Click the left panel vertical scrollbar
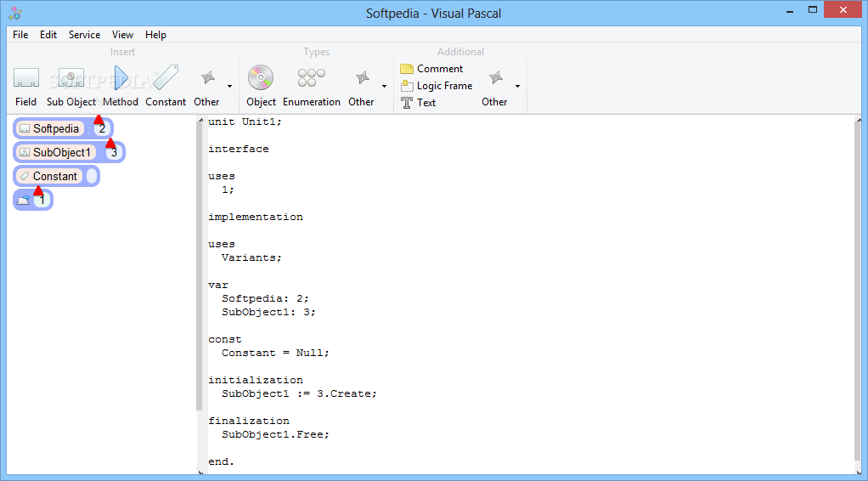Viewport: 868px width, 481px height. pyautogui.click(x=200, y=266)
